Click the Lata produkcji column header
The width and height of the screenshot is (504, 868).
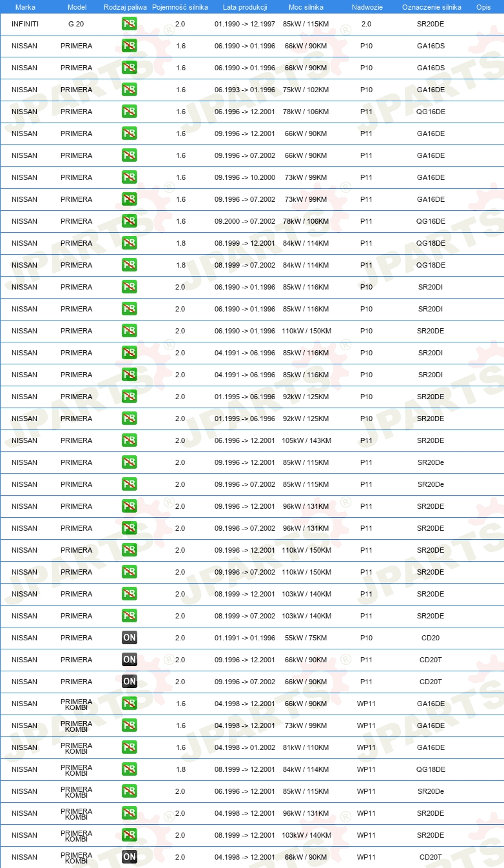point(245,7)
